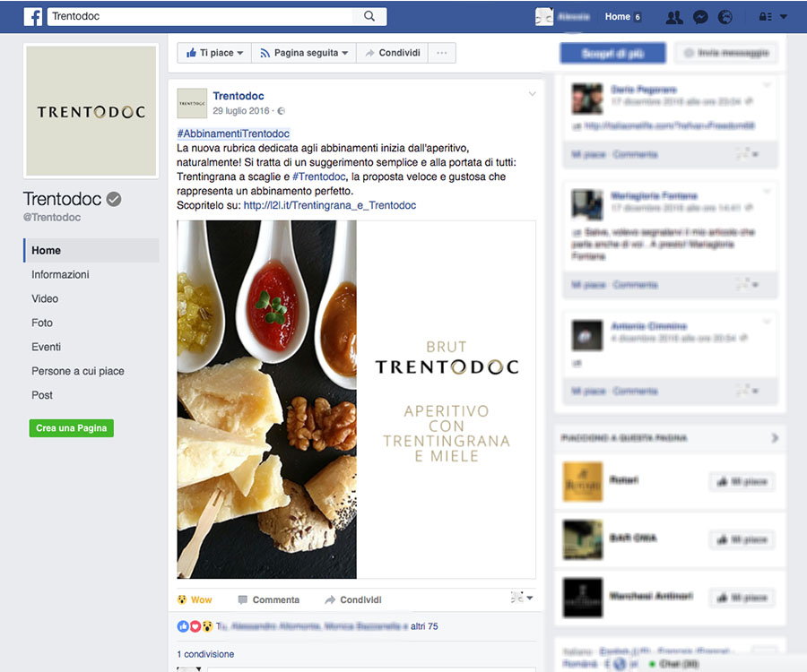
Task: Click the Facebook logo in the top bar
Action: (33, 16)
